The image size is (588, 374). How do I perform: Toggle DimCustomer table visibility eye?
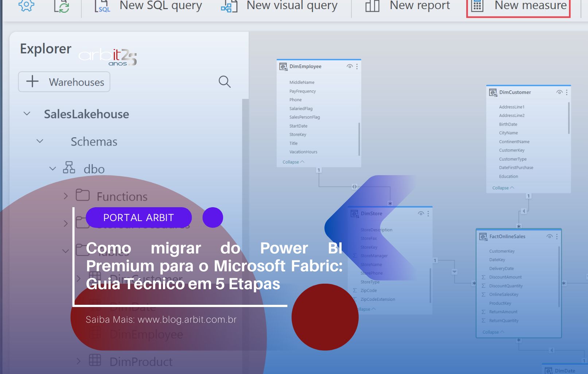560,92
